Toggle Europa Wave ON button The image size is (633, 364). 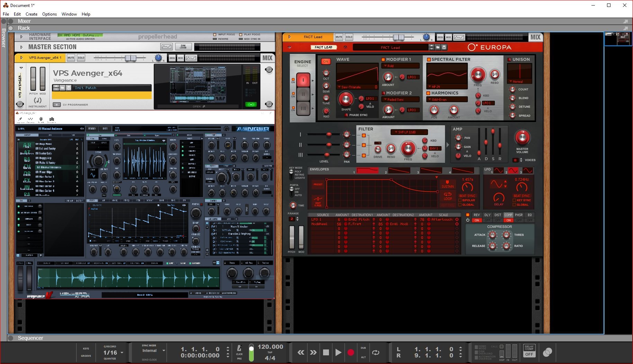click(326, 61)
